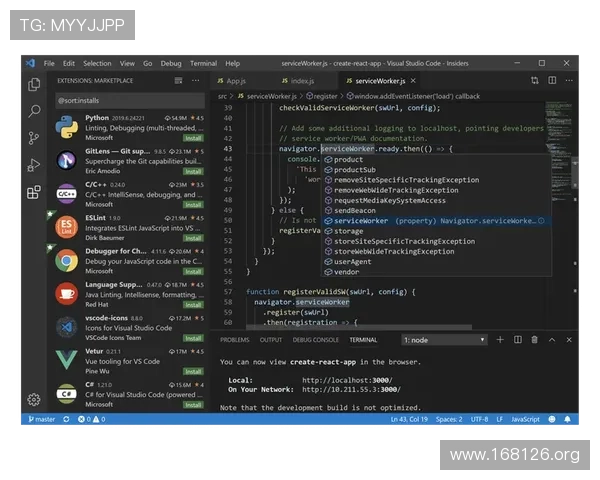This screenshot has width=600, height=480.
Task: Click 'Spaces: 2' indentation setting
Action: click(449, 419)
